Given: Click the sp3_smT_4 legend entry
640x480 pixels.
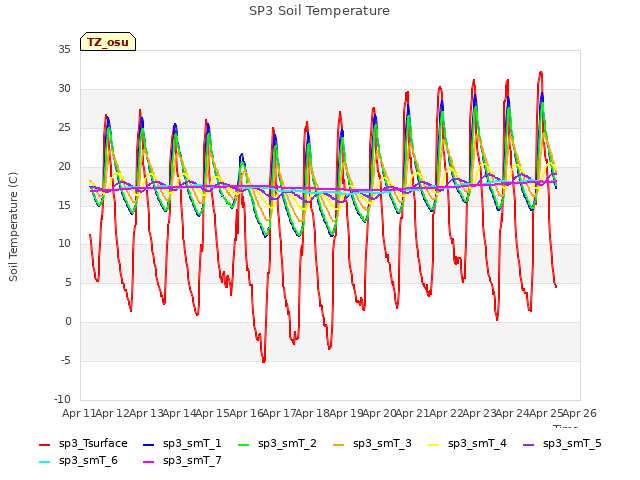Looking at the screenshot, I should (x=467, y=444).
